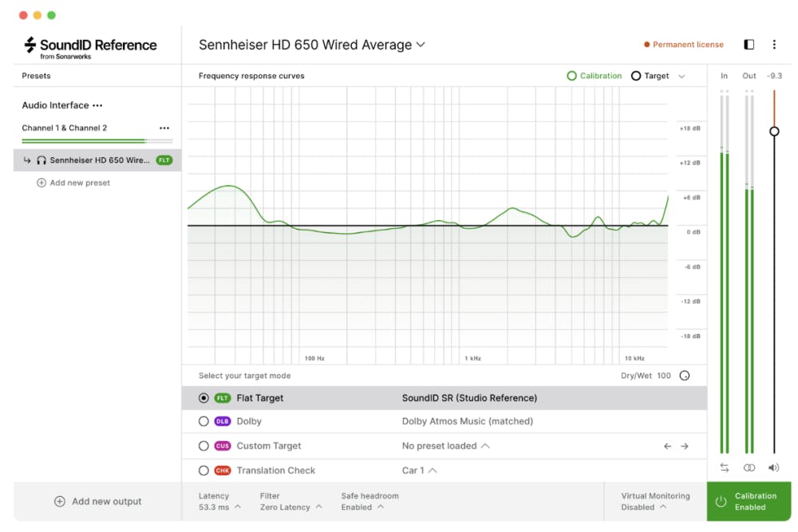Go to previous custom target preset arrow
The width and height of the screenshot is (798, 532).
coord(667,446)
